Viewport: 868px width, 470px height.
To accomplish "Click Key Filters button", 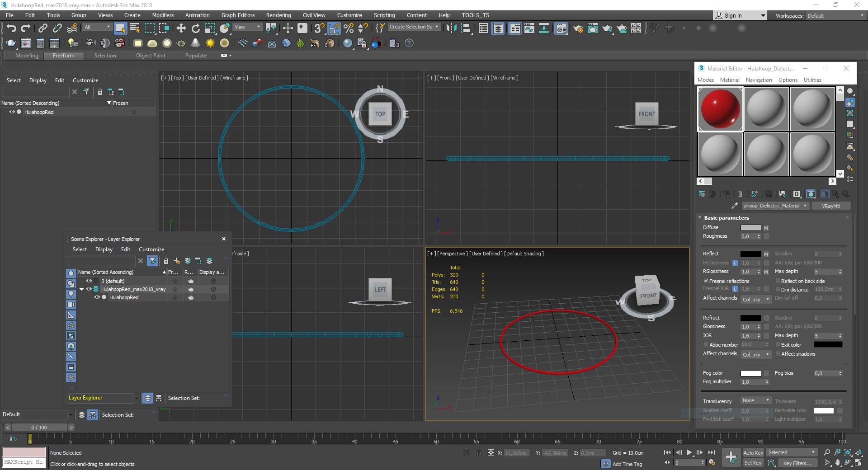I will [798, 463].
